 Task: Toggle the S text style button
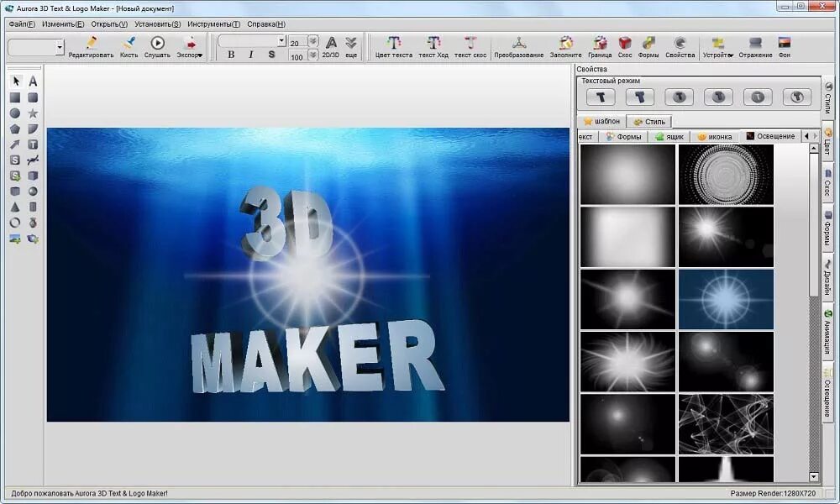pyautogui.click(x=271, y=54)
